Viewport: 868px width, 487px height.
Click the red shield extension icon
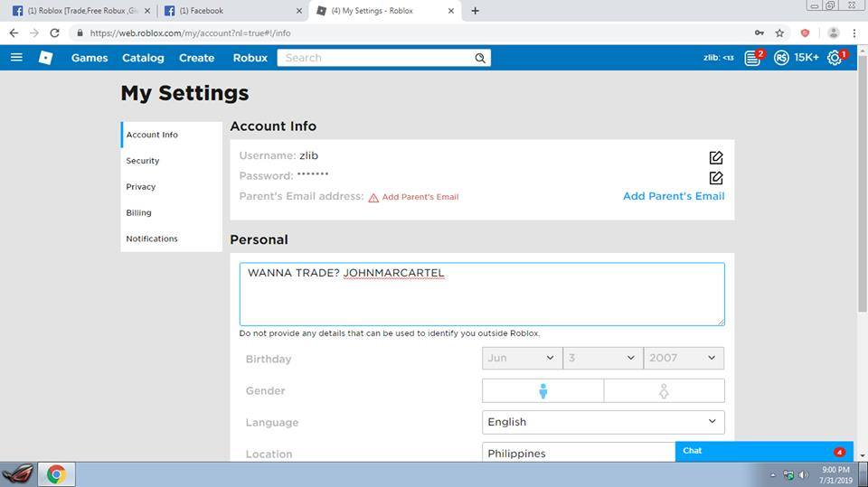pyautogui.click(x=805, y=33)
